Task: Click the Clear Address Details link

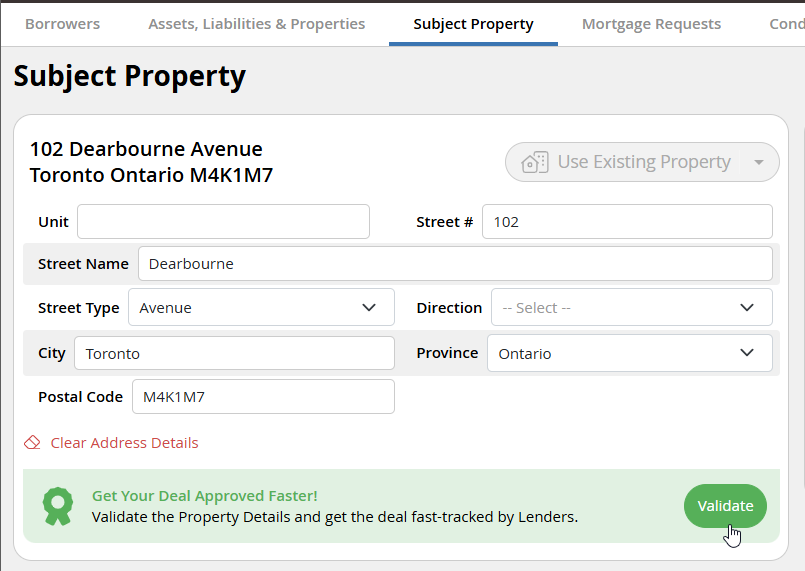Action: [124, 443]
